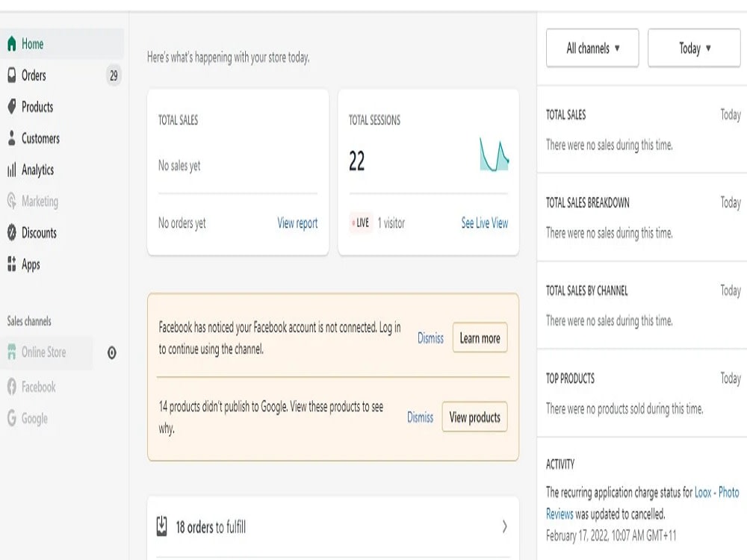This screenshot has height=560, width=747.
Task: Expand the All channels dropdown
Action: coord(592,48)
